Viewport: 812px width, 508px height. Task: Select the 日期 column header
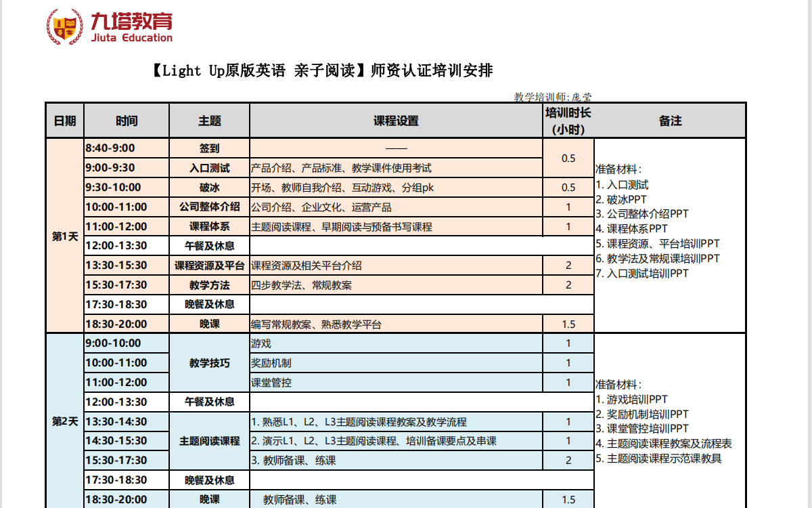(65, 121)
